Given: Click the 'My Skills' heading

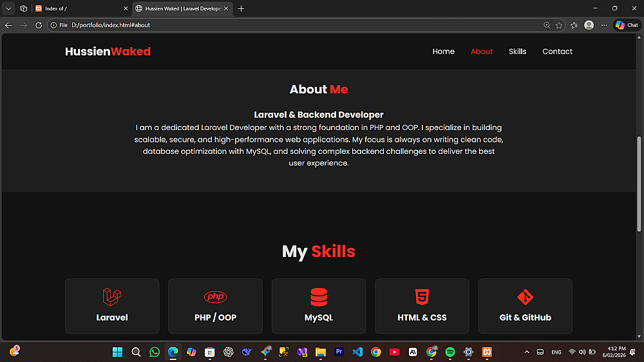Looking at the screenshot, I should coord(319,251).
